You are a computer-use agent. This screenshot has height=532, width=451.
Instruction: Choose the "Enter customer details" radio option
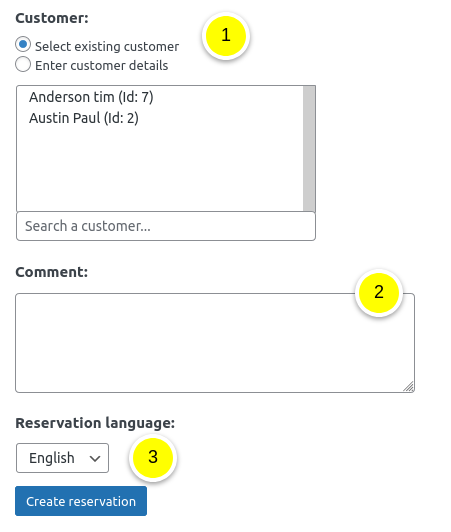(23, 64)
